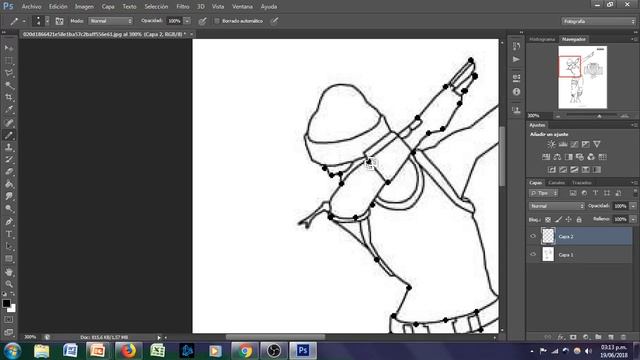Image resolution: width=640 pixels, height=360 pixels.
Task: Switch to the Canales tab
Action: (556, 182)
